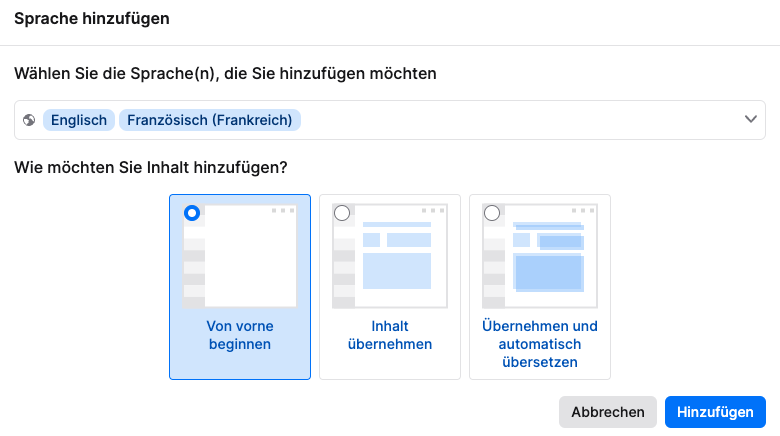Viewport: 780px width, 436px height.
Task: Click the blank page illustration for Von vorne beginnen
Action: click(250, 258)
